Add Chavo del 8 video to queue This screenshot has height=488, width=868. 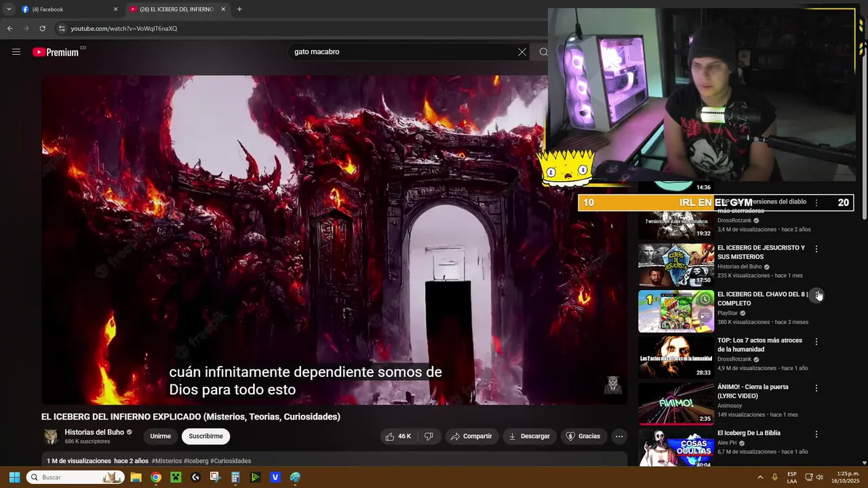705,315
